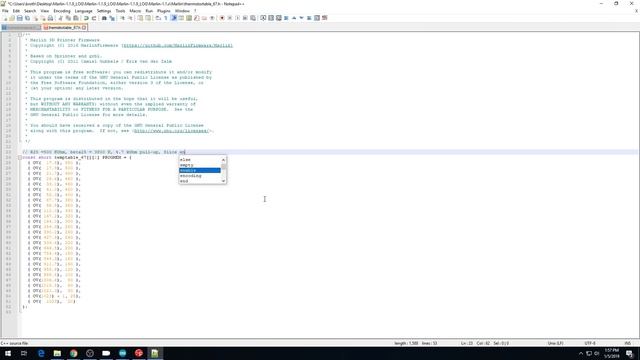Run macro multiple times icon
This screenshot has height=360, width=640.
click(245, 18)
